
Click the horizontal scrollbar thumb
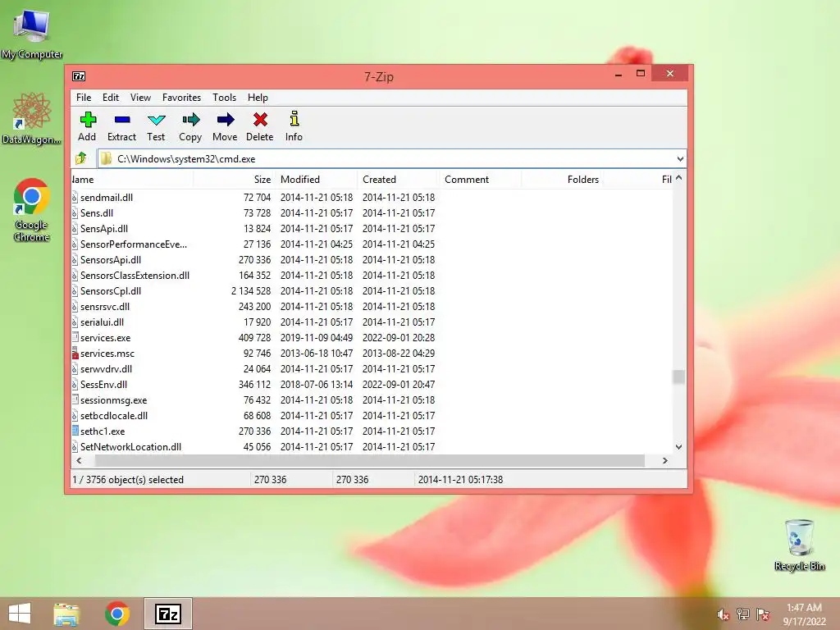[x=370, y=461]
